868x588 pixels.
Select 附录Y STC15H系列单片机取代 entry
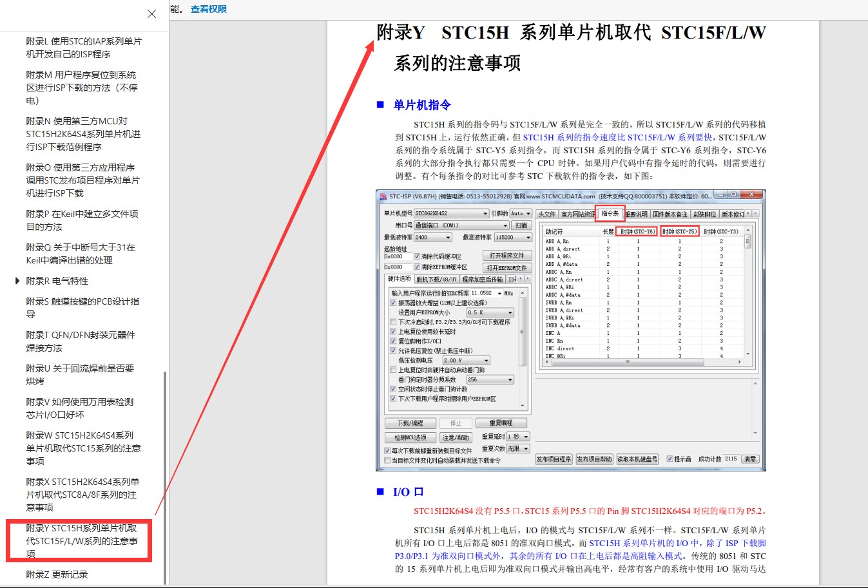82,541
